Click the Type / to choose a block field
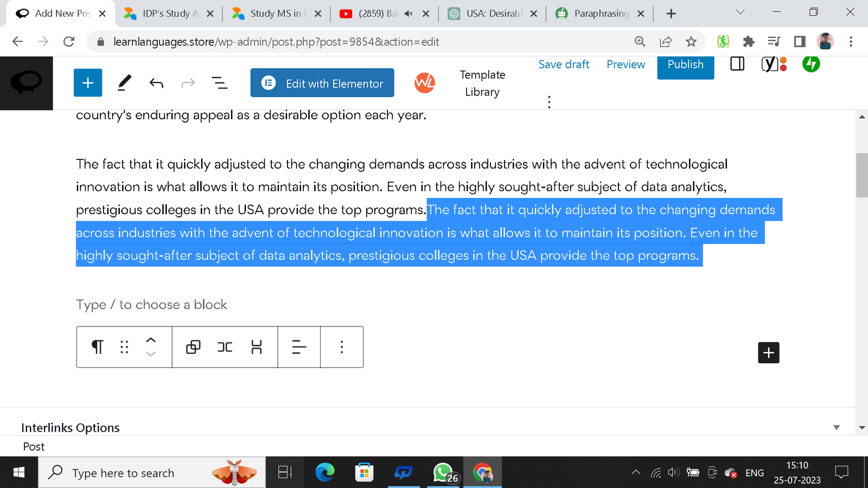 [x=152, y=305]
